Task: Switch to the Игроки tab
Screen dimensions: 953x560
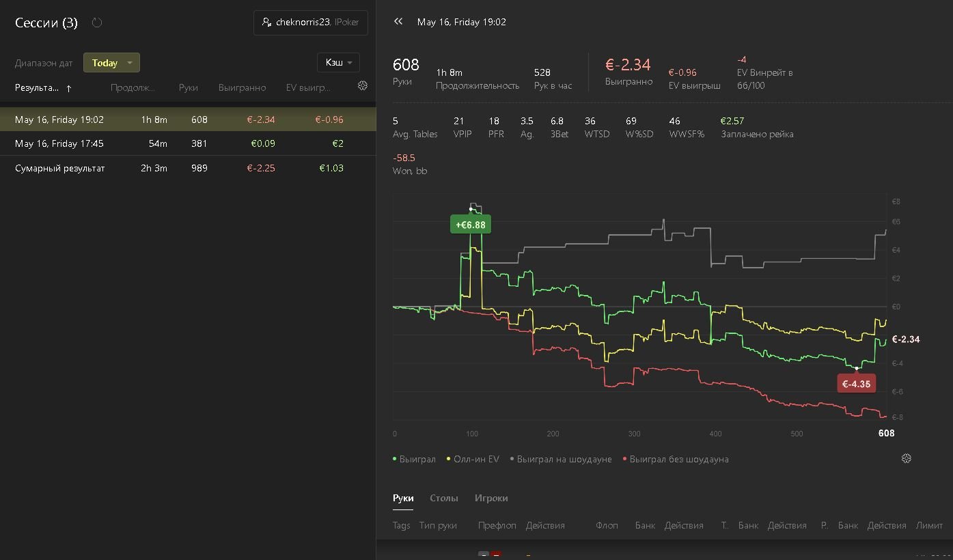Action: [x=491, y=498]
